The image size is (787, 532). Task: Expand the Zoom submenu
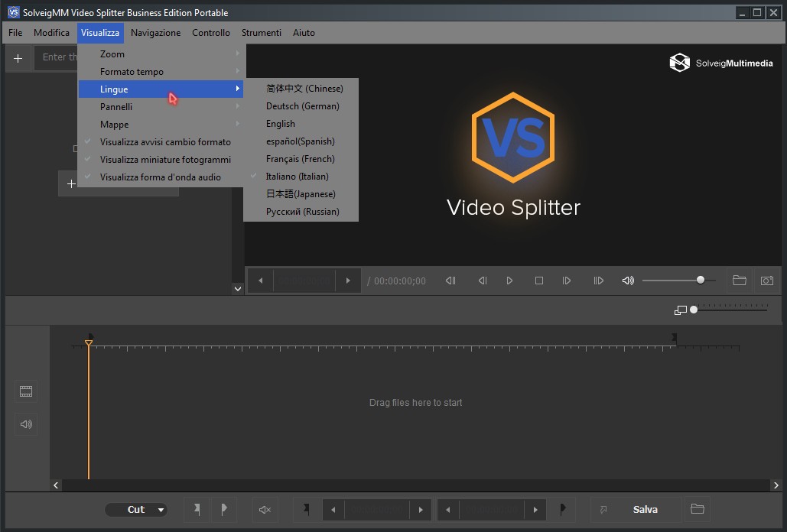[x=161, y=54]
